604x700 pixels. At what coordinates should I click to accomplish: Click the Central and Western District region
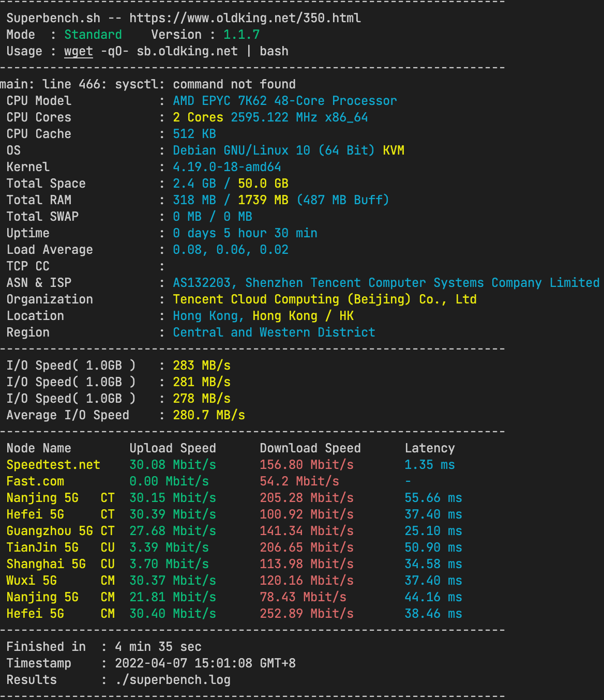click(274, 332)
